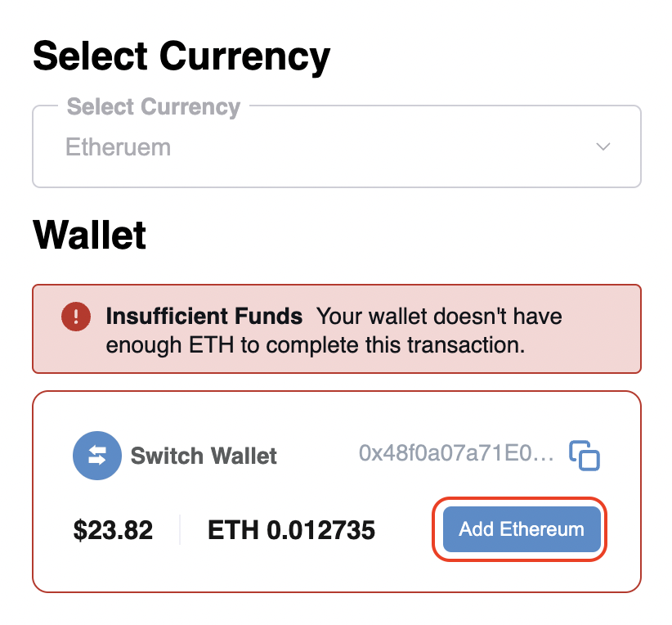The width and height of the screenshot is (672, 625).
Task: Click the small Select Currency field label
Action: [154, 106]
